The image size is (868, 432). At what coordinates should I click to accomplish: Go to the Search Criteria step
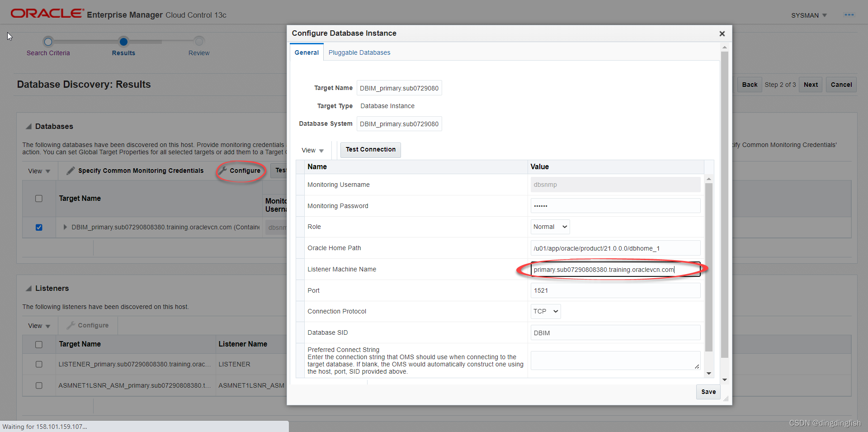pos(48,53)
